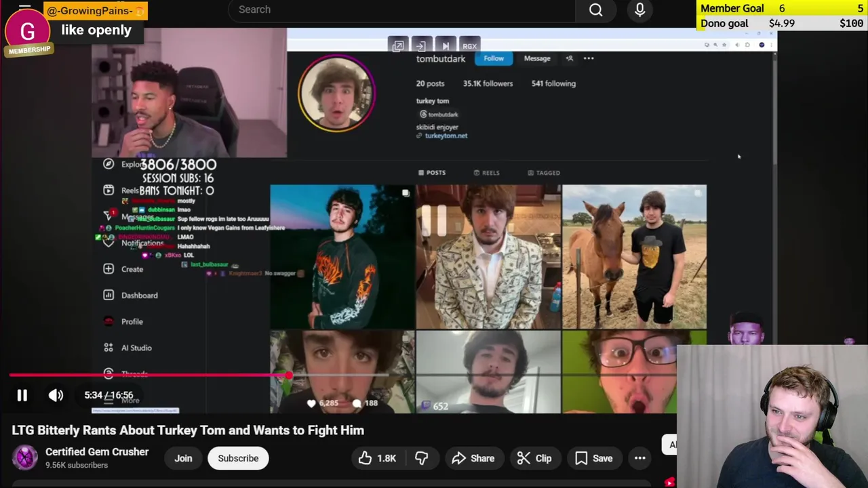Open the post with money suit
868x488 pixels.
[x=488, y=257]
